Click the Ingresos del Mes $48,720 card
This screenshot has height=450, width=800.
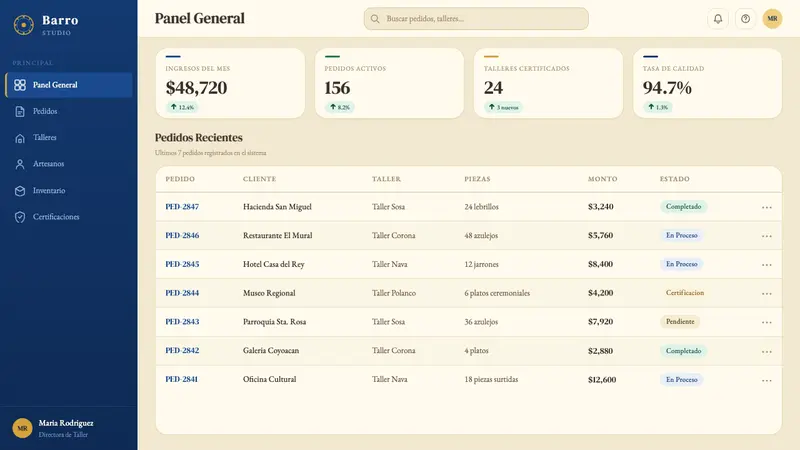click(x=230, y=83)
